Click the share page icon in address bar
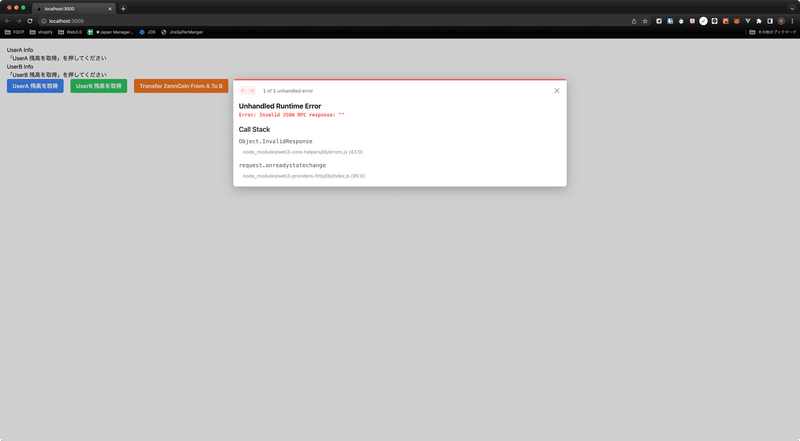 (x=634, y=21)
